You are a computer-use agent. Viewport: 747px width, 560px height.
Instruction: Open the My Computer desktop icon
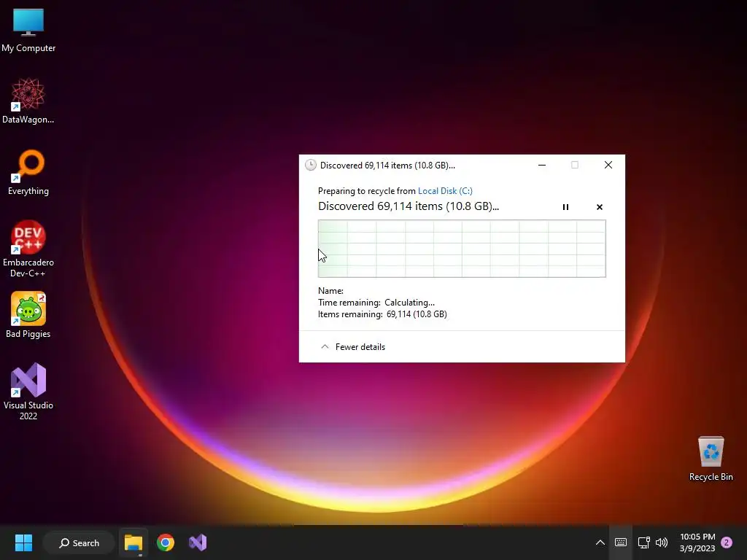point(28,31)
